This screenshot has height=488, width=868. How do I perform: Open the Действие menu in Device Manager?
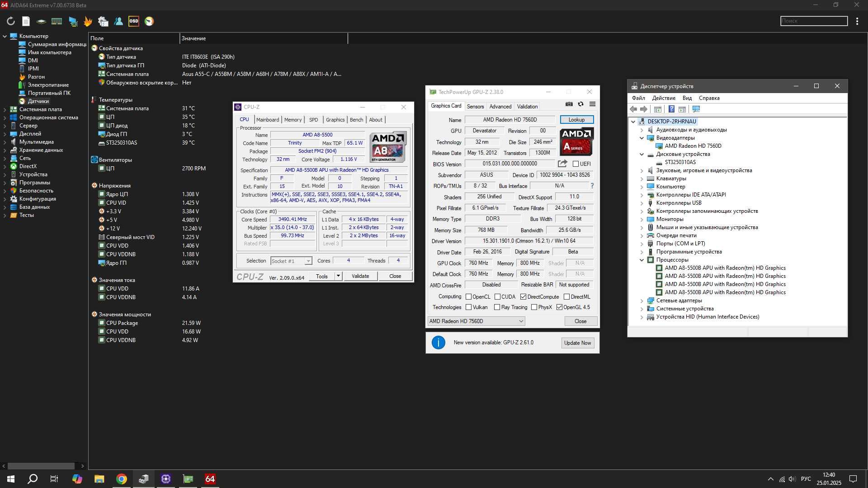pyautogui.click(x=664, y=98)
